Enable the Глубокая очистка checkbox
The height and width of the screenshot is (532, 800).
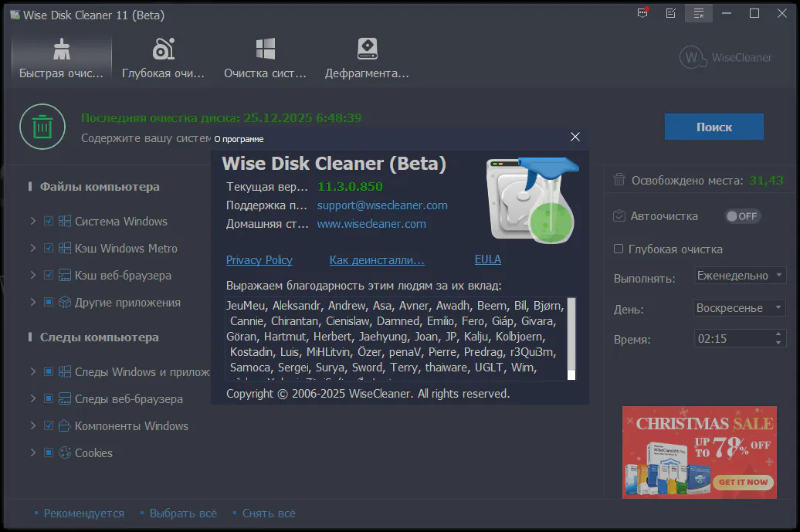click(x=619, y=249)
